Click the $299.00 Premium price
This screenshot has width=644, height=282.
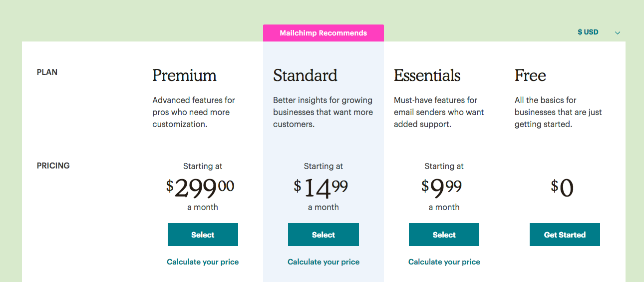coord(200,187)
